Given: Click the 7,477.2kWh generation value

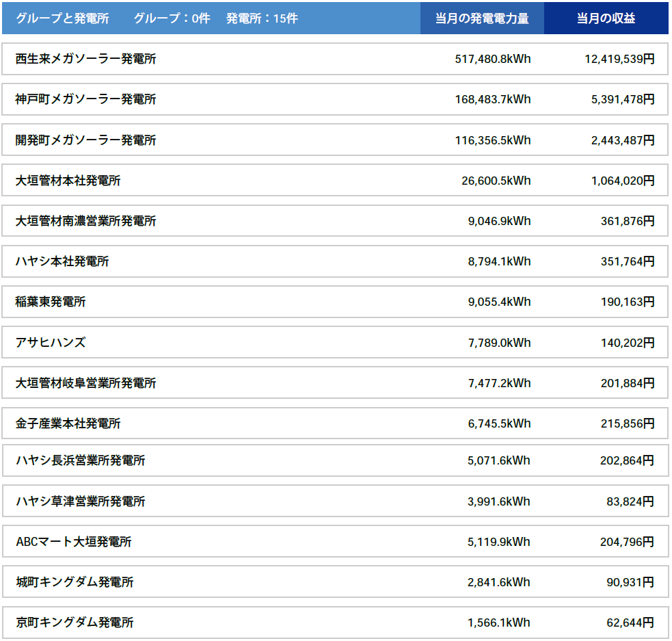Looking at the screenshot, I should coord(499,383).
